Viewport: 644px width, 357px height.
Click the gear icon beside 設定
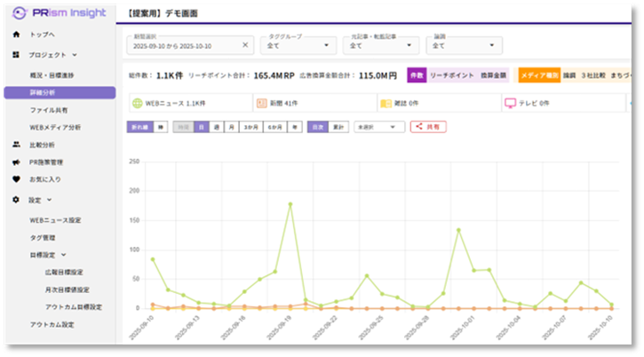[x=16, y=200]
